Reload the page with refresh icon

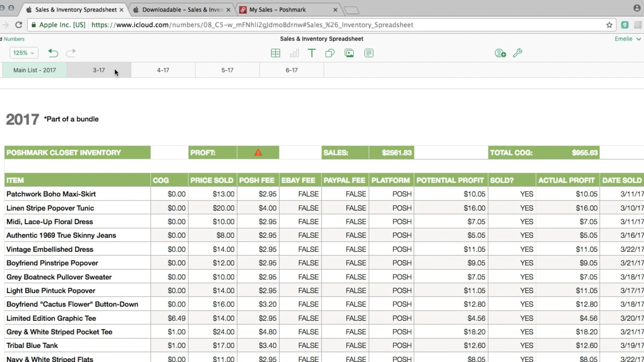click(x=19, y=25)
